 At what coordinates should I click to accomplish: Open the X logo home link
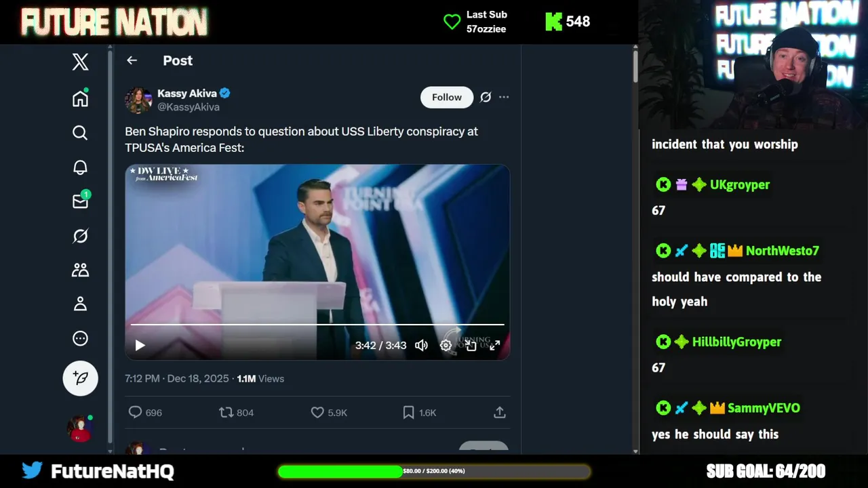pyautogui.click(x=80, y=62)
